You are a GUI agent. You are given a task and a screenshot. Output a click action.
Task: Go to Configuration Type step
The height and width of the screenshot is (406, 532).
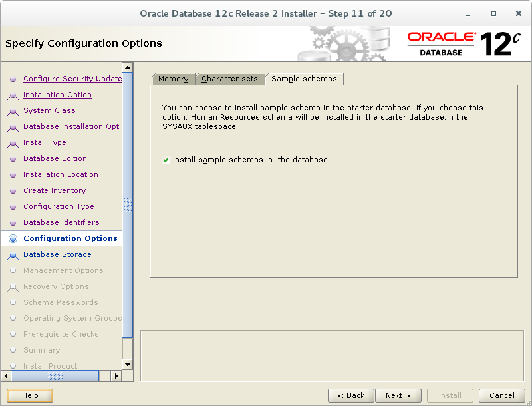(x=59, y=206)
